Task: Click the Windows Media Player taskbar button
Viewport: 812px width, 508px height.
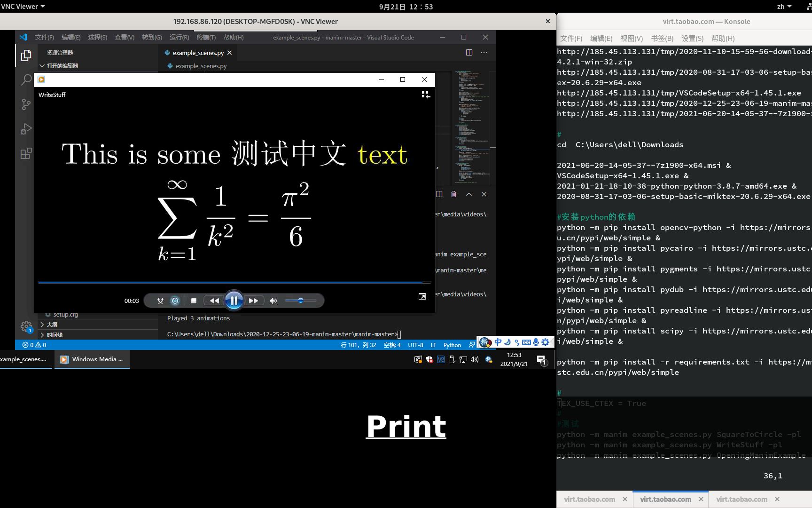Action: tap(92, 359)
